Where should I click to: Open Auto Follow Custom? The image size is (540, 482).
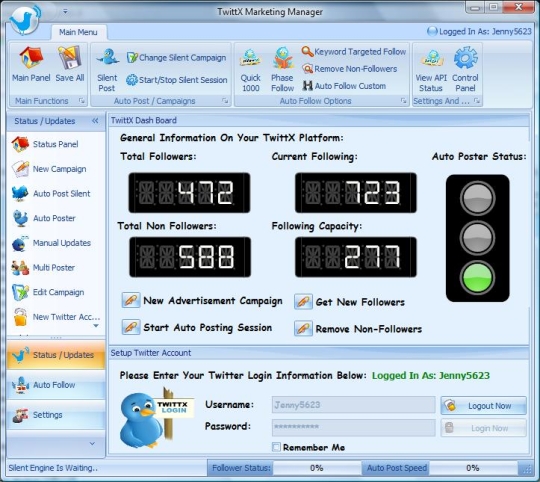point(344,86)
